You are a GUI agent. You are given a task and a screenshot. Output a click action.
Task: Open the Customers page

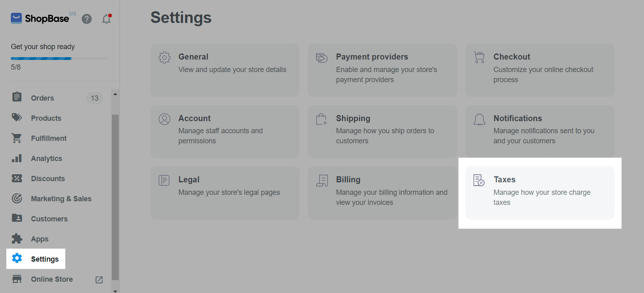[49, 219]
